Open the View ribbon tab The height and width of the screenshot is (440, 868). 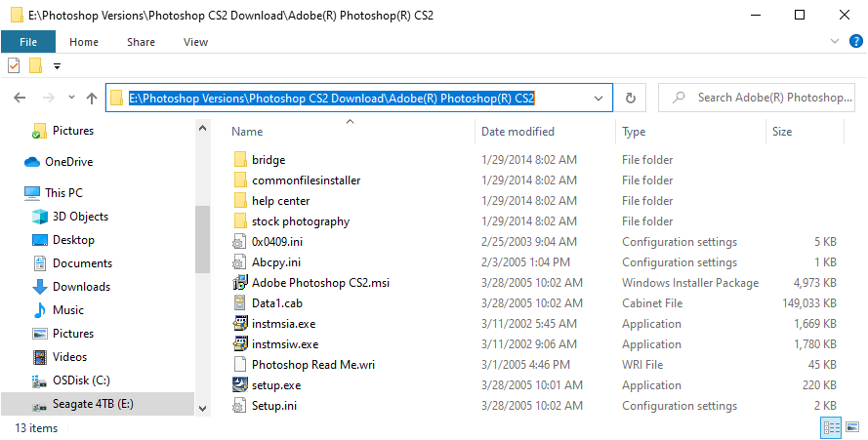click(195, 42)
